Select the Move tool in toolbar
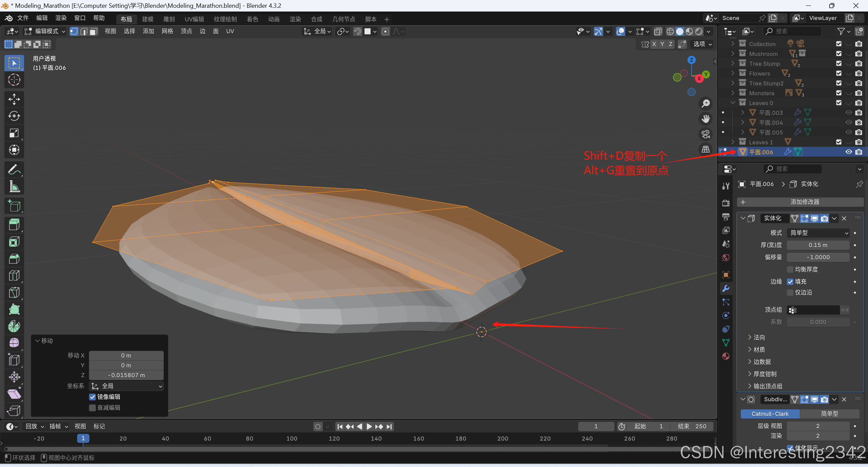Screen dimensions: 868x467 point(14,99)
